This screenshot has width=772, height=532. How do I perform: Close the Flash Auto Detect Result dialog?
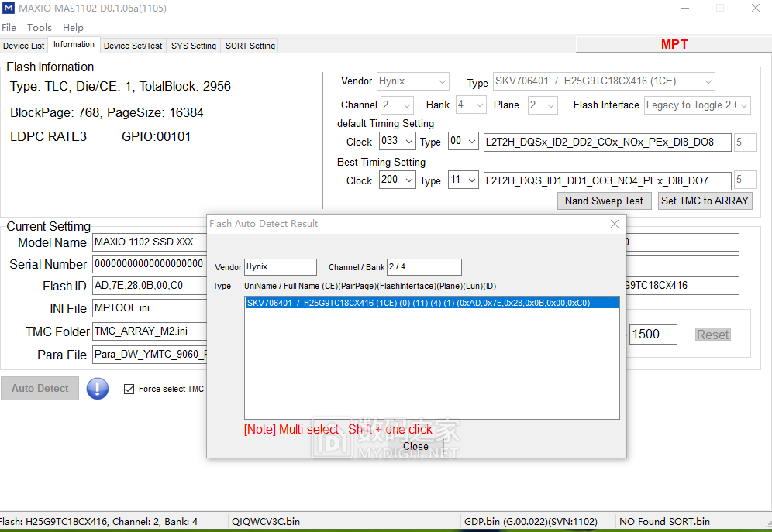pyautogui.click(x=615, y=224)
